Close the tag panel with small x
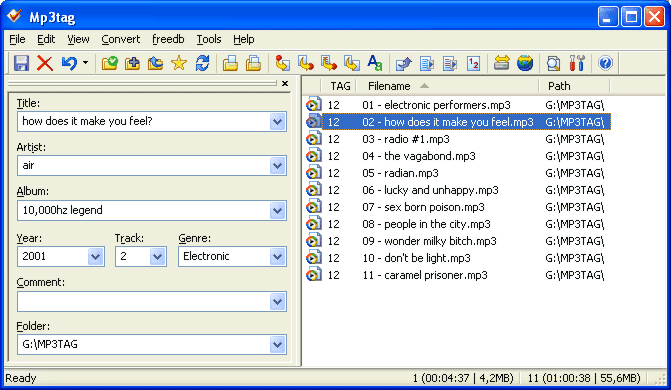The height and width of the screenshot is (390, 671). point(285,83)
